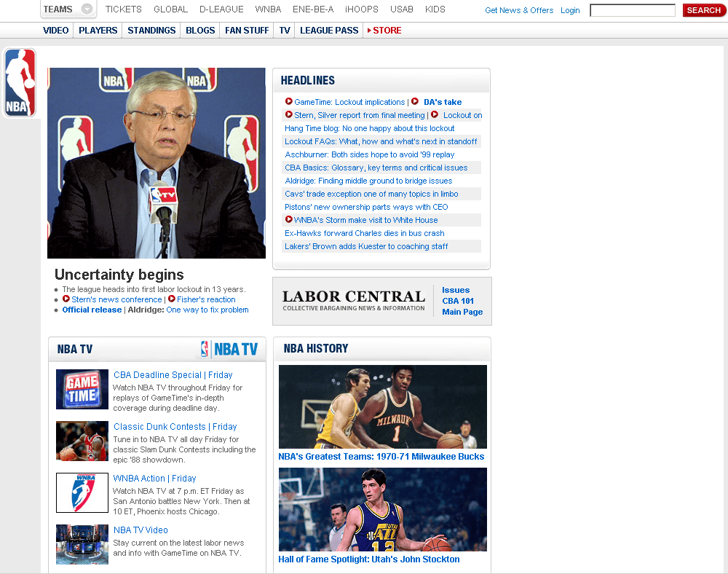Image resolution: width=728 pixels, height=574 pixels.
Task: Focus the search input field
Action: pyautogui.click(x=633, y=10)
